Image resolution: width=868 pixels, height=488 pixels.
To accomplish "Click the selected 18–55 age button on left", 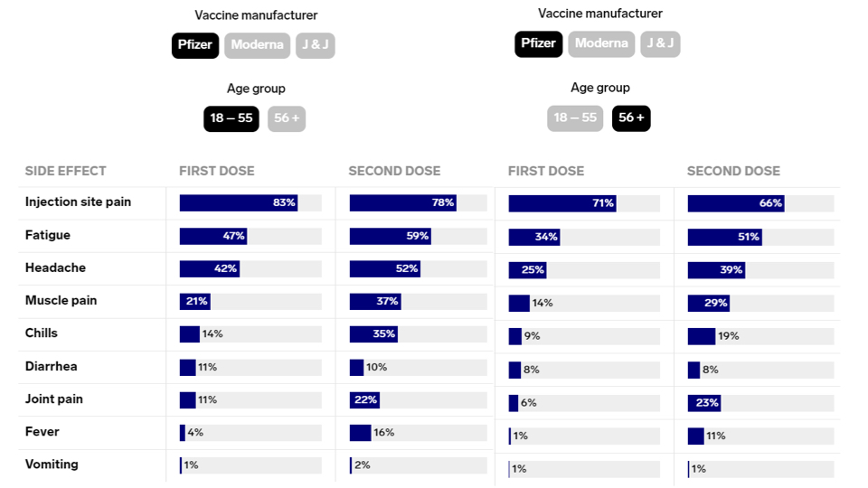I will [231, 119].
